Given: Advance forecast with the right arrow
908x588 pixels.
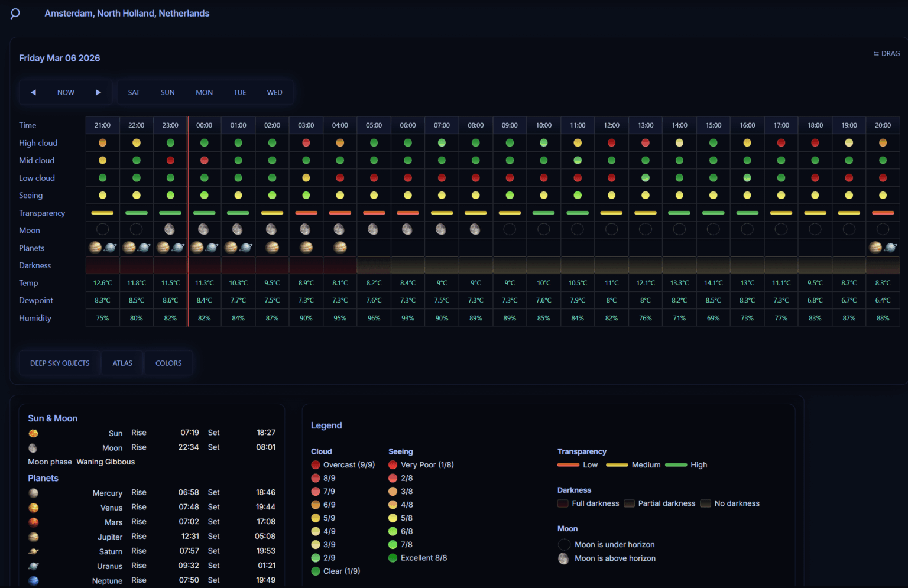Looking at the screenshot, I should tap(98, 92).
